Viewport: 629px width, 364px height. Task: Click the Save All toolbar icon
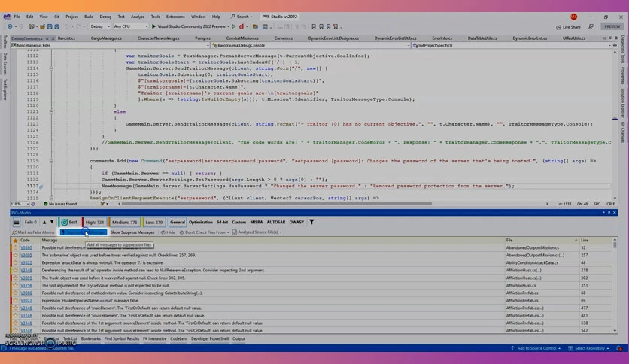pos(57,26)
